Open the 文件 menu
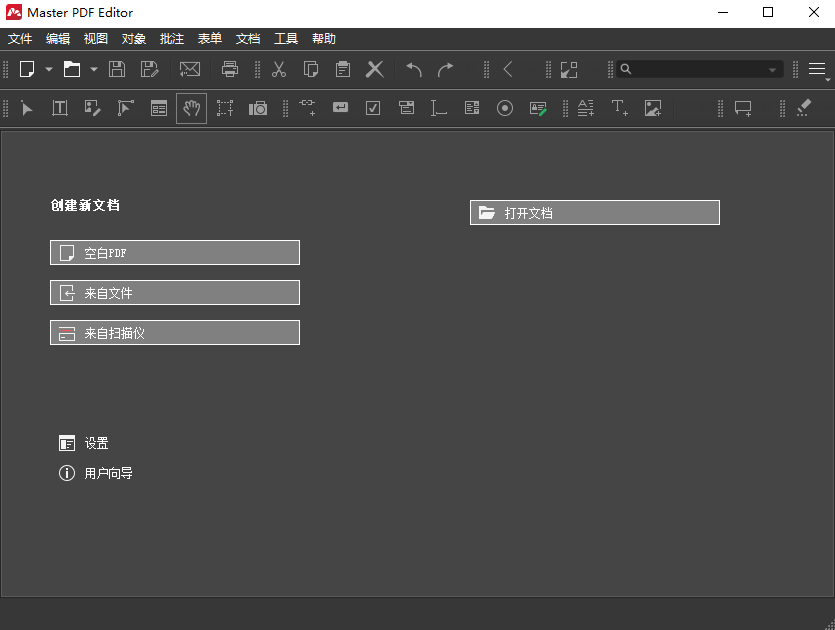Image resolution: width=835 pixels, height=630 pixels. [20, 38]
